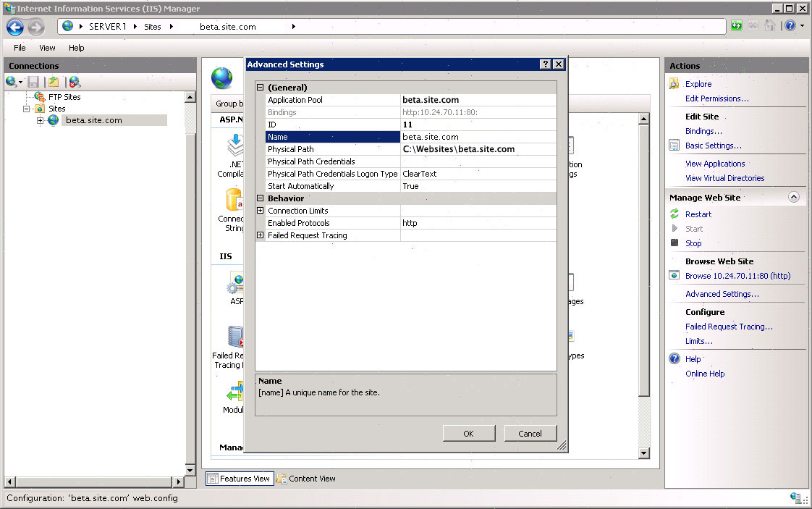Click the View Applications link
Image resolution: width=812 pixels, height=509 pixels.
click(x=715, y=164)
